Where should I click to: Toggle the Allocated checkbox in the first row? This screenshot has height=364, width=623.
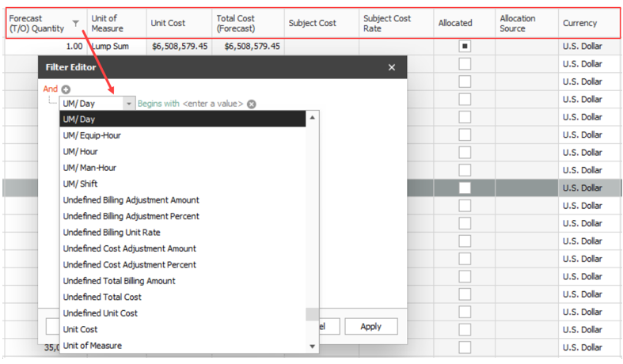[465, 47]
